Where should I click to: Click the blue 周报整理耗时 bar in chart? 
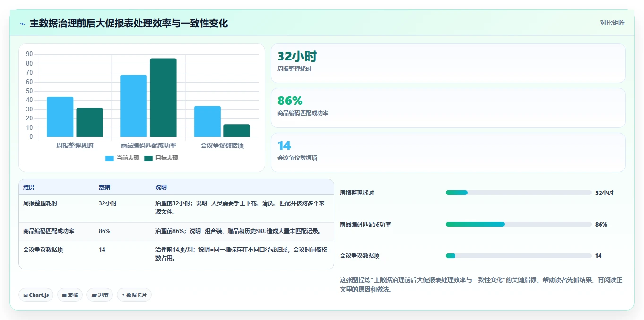60,117
